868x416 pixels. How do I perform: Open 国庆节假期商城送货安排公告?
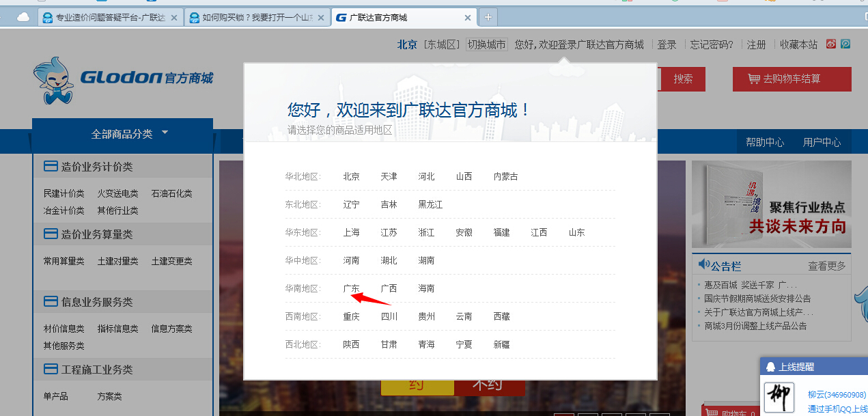tap(758, 299)
